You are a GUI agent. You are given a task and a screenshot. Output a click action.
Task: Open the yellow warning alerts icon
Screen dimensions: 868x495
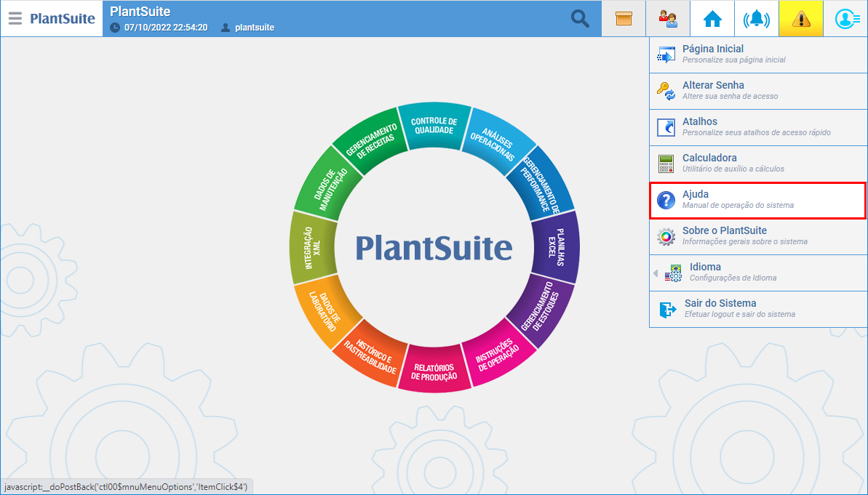[x=801, y=19]
